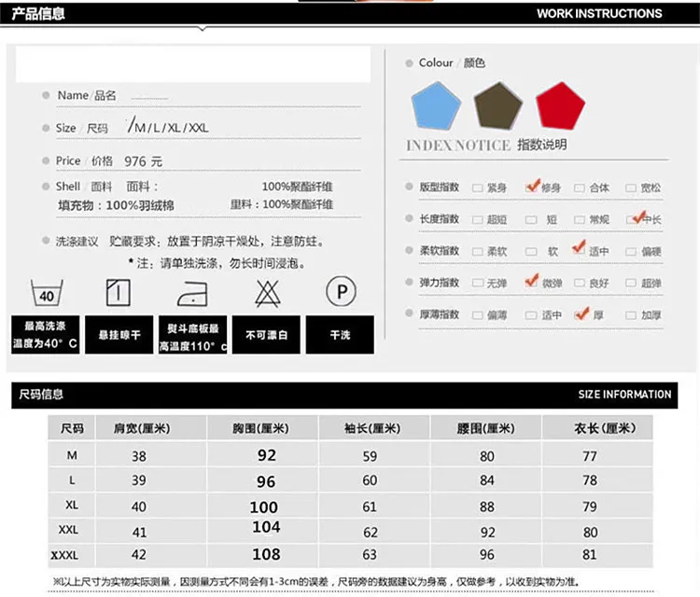700x597 pixels.
Task: Check the 偏硬 softness checkbox
Action: point(631,252)
